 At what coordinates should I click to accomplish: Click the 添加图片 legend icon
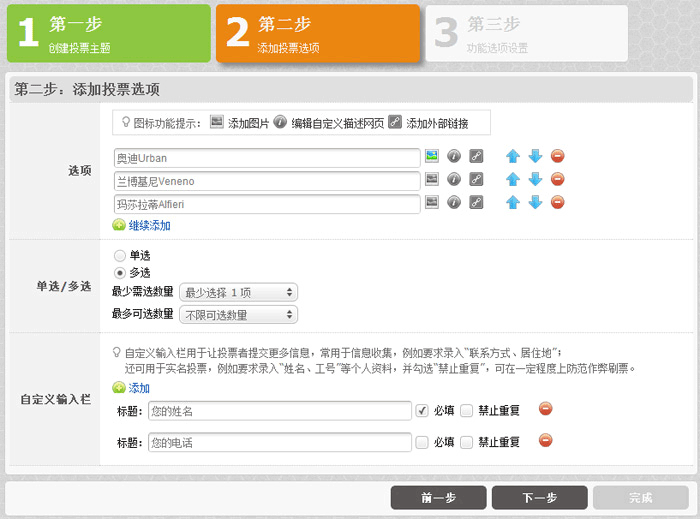217,122
